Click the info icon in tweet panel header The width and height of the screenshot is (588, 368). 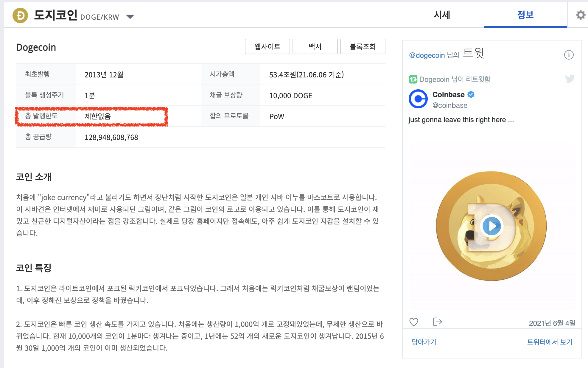(569, 55)
